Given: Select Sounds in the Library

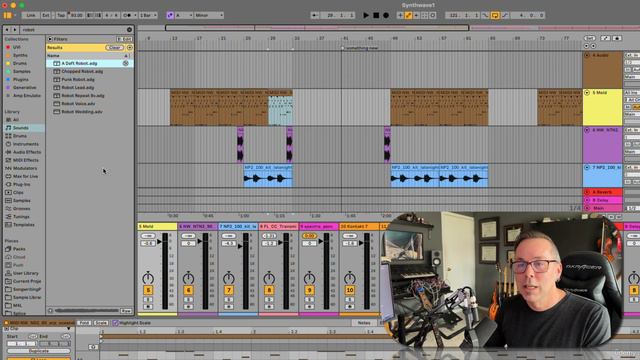Looking at the screenshot, I should click(20, 128).
